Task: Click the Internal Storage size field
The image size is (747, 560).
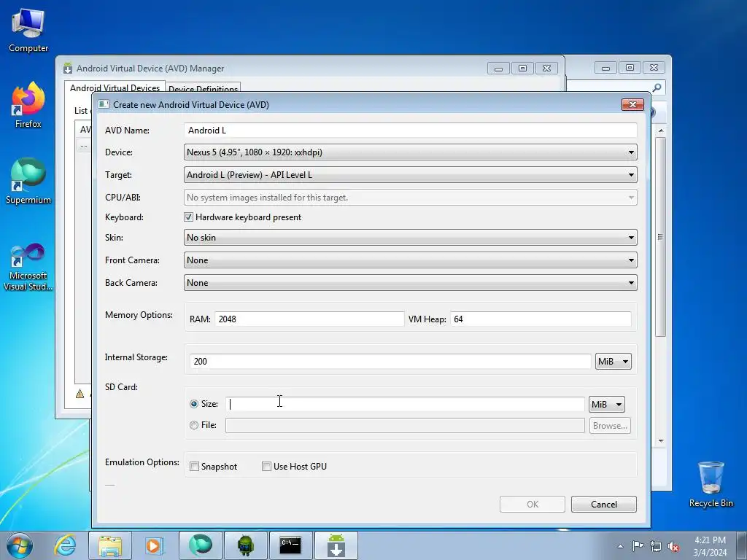Action: (x=390, y=362)
